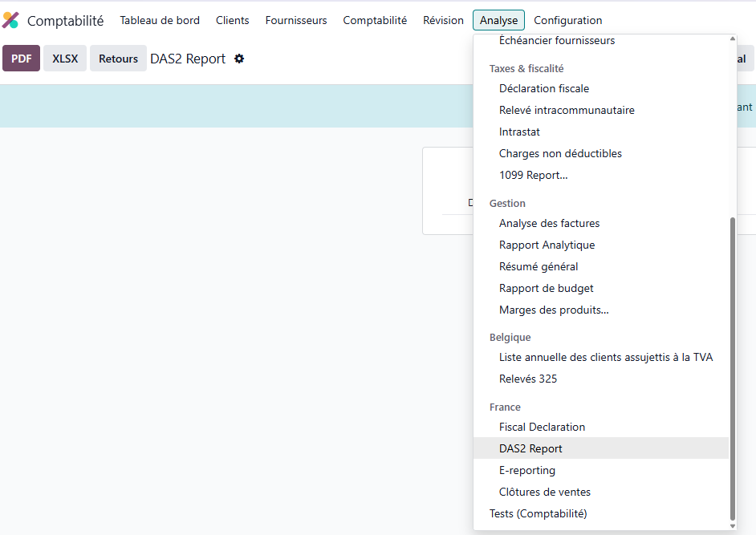Select highlighted DAS2 Report entry
Screen dimensions: 756x535
tap(601, 448)
